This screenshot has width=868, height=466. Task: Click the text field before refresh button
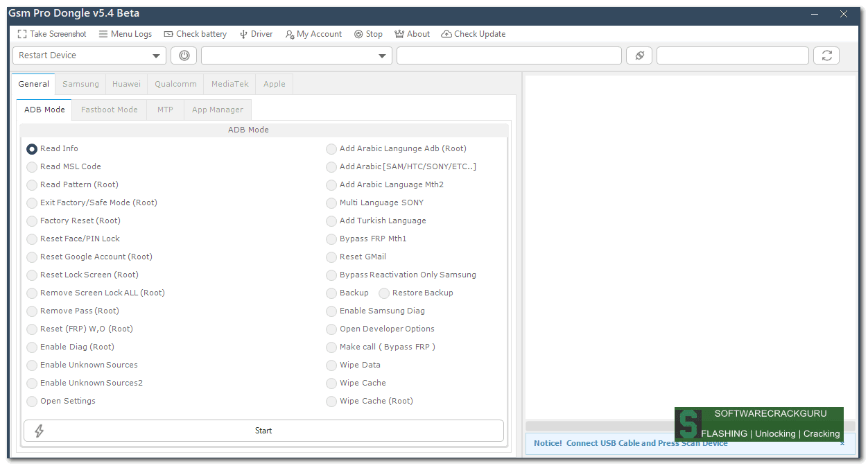(733, 55)
